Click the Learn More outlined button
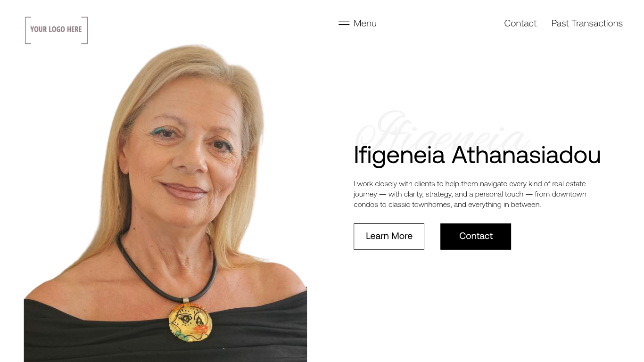Image resolution: width=644 pixels, height=362 pixels. coord(389,237)
